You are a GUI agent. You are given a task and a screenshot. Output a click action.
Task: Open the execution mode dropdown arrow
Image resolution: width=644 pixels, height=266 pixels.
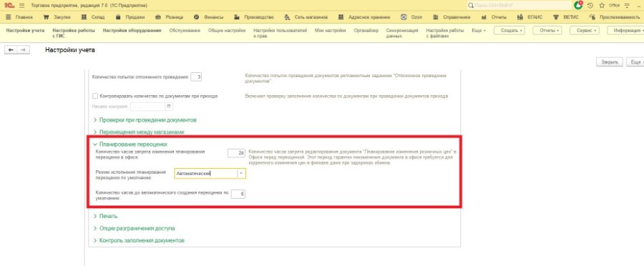pos(242,174)
